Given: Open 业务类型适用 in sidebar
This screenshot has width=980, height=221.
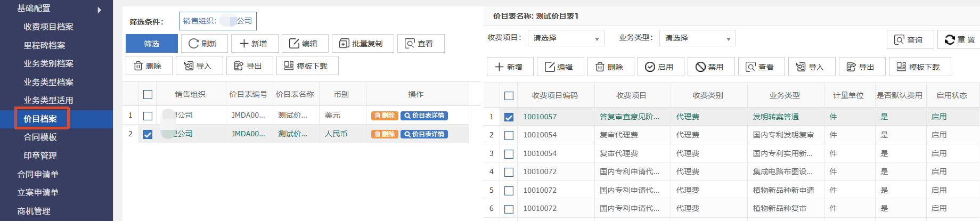Looking at the screenshot, I should pyautogui.click(x=48, y=100).
